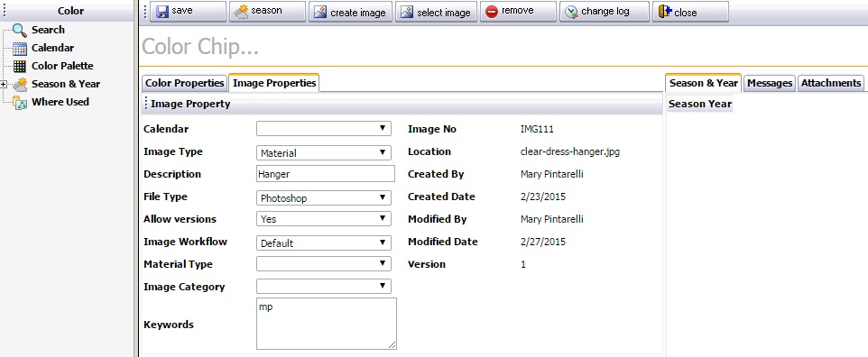This screenshot has width=868, height=357.
Task: Click the season weather icon in toolbar
Action: coord(241,12)
